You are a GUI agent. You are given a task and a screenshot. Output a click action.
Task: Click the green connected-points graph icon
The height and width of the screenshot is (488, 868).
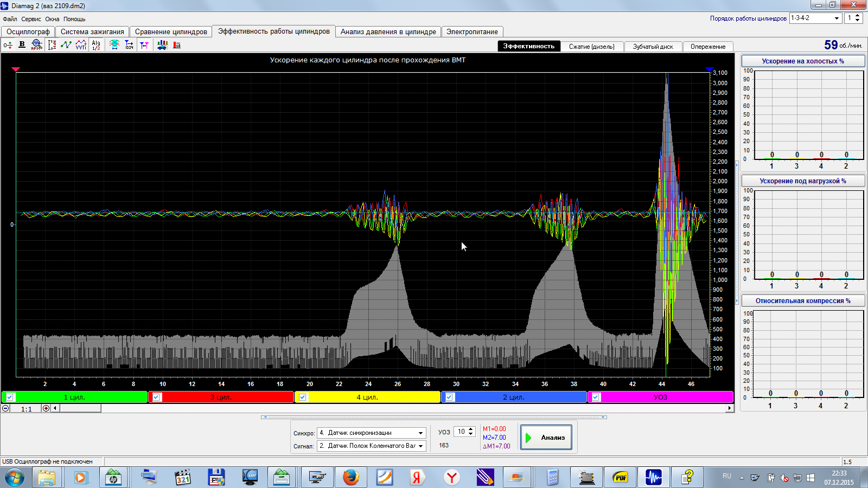[66, 45]
